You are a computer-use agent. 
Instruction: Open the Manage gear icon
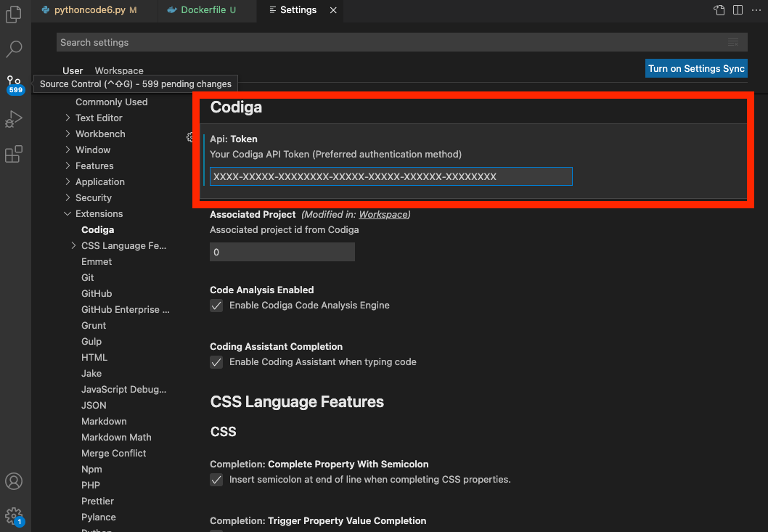tap(14, 516)
